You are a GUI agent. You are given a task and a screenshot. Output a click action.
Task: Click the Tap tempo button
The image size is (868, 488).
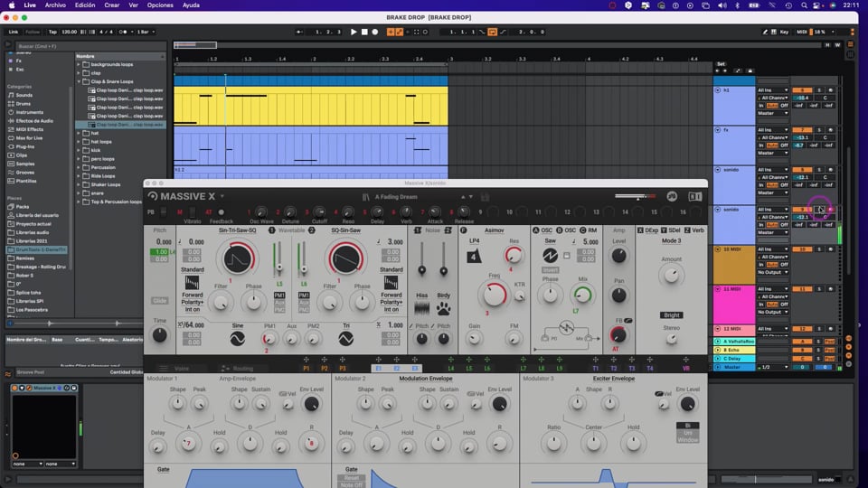click(52, 33)
